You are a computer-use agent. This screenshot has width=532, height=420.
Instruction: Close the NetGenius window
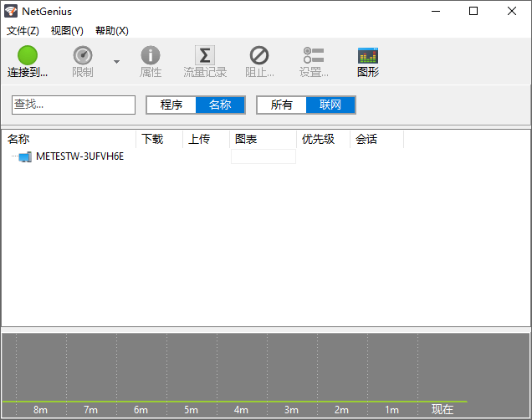[512, 11]
